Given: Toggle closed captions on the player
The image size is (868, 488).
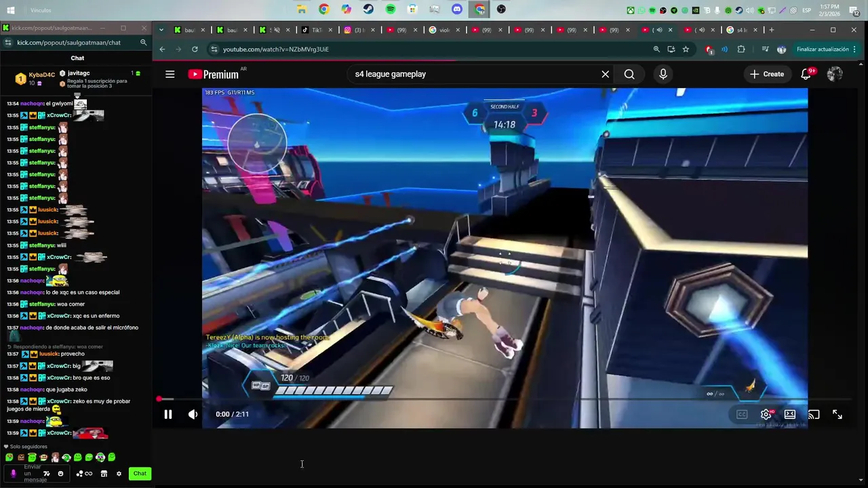Looking at the screenshot, I should point(742,414).
